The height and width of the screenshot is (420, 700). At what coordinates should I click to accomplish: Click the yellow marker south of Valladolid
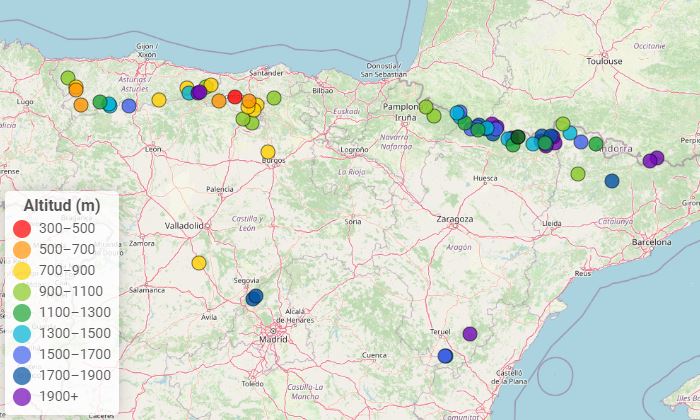(x=199, y=263)
